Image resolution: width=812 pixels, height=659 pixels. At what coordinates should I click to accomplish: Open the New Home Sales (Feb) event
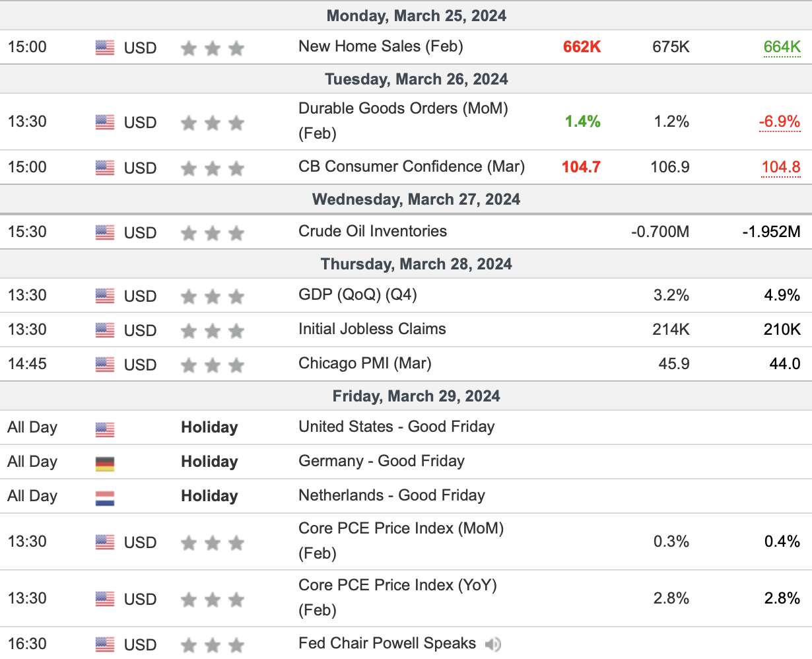pyautogui.click(x=381, y=46)
